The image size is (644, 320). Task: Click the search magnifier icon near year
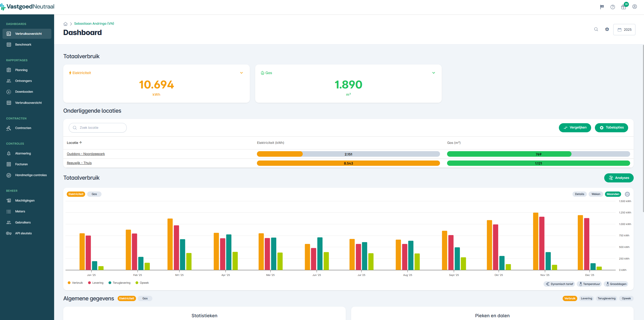tap(596, 29)
